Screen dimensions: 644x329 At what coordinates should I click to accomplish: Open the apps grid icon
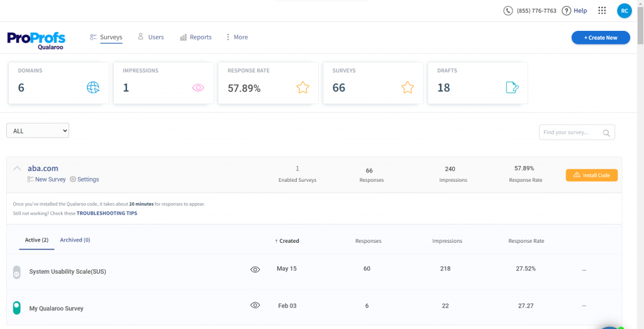(602, 11)
